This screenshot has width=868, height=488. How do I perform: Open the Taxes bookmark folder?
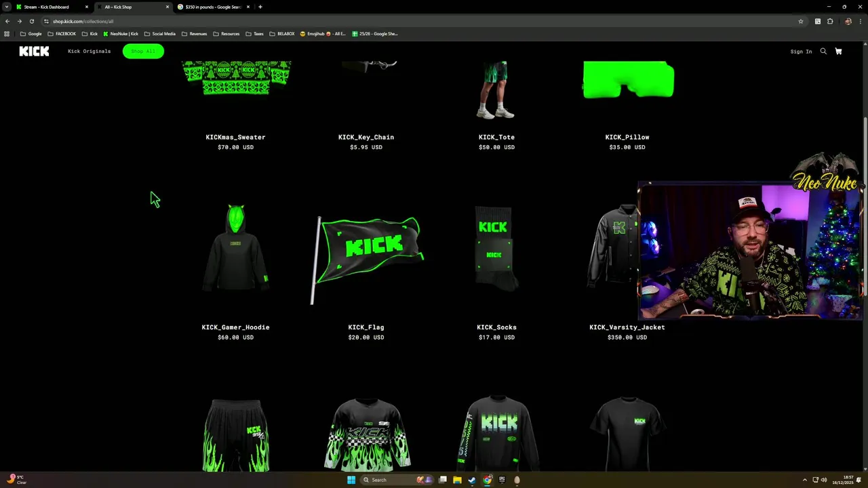[x=255, y=34]
